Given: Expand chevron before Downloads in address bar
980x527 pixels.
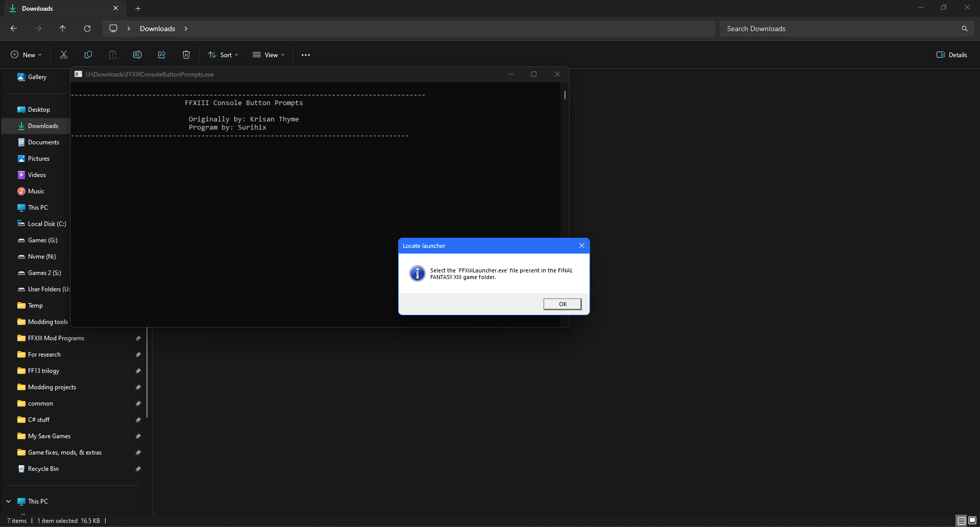Looking at the screenshot, I should pos(129,29).
